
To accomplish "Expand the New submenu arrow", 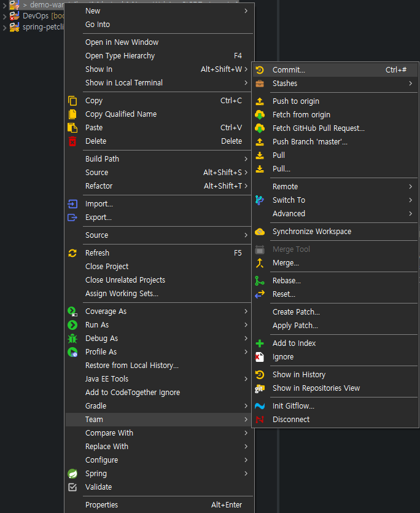I will click(x=246, y=11).
